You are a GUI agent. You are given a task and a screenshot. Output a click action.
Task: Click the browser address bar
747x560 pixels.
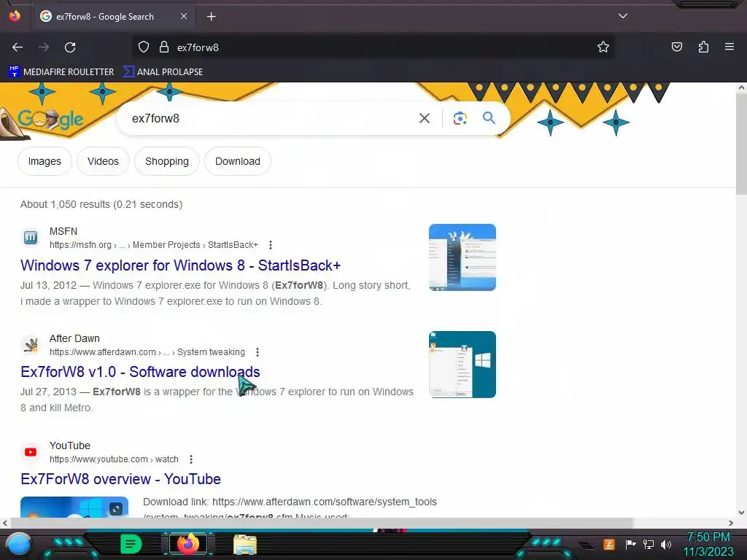click(x=373, y=47)
